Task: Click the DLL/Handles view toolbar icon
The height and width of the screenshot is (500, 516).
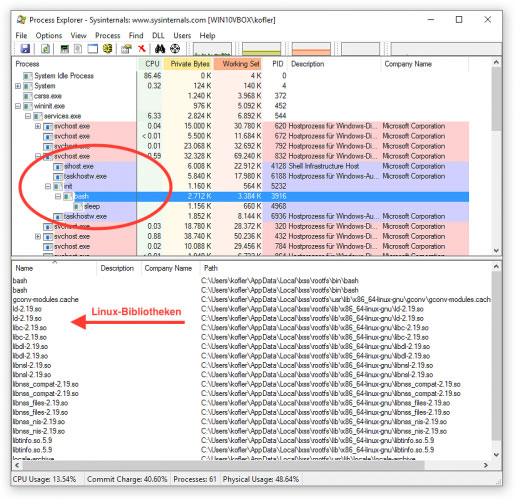Action: pyautogui.click(x=107, y=49)
